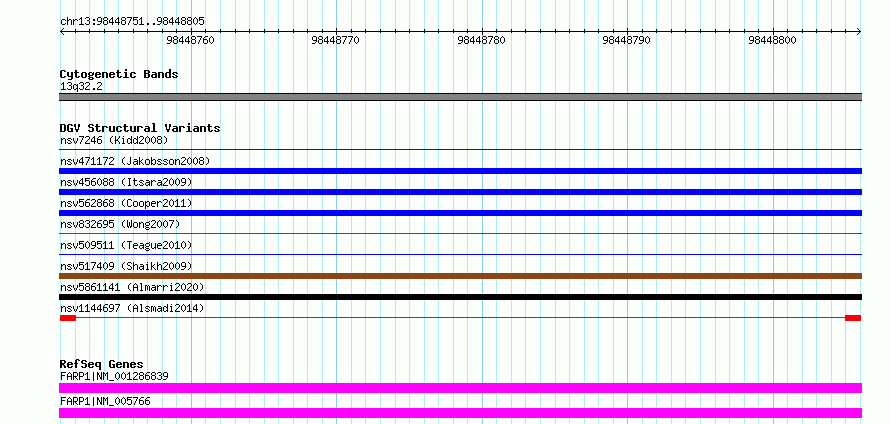This screenshot has width=890, height=424.
Task: Select the brown nsv517409 variant bar
Action: click(460, 276)
